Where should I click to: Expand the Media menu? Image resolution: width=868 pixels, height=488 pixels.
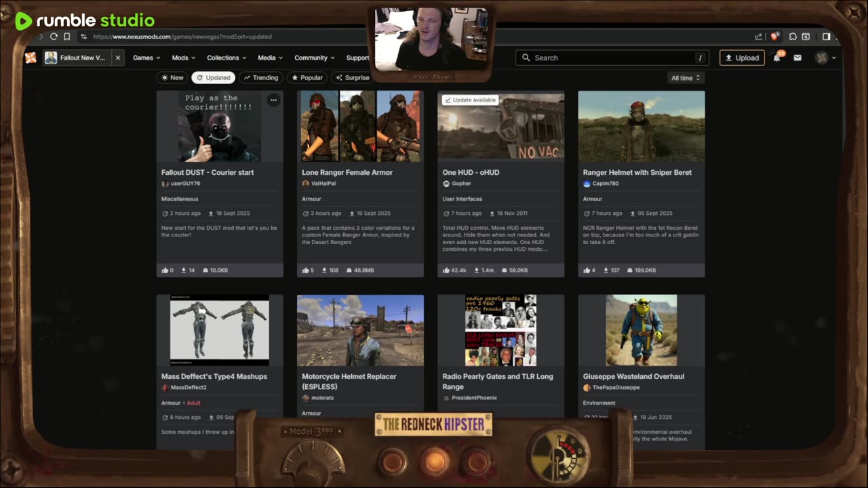click(270, 58)
